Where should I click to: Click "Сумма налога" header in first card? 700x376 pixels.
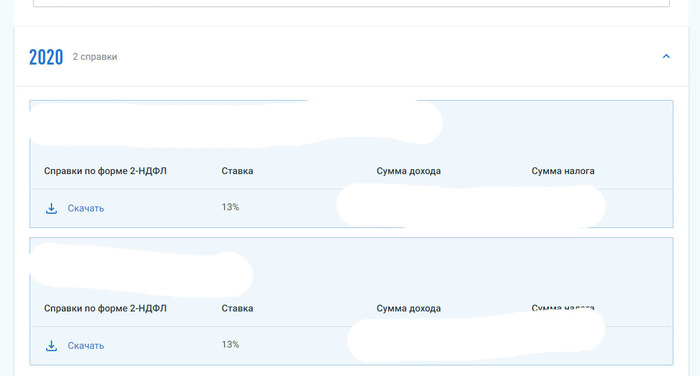point(563,171)
